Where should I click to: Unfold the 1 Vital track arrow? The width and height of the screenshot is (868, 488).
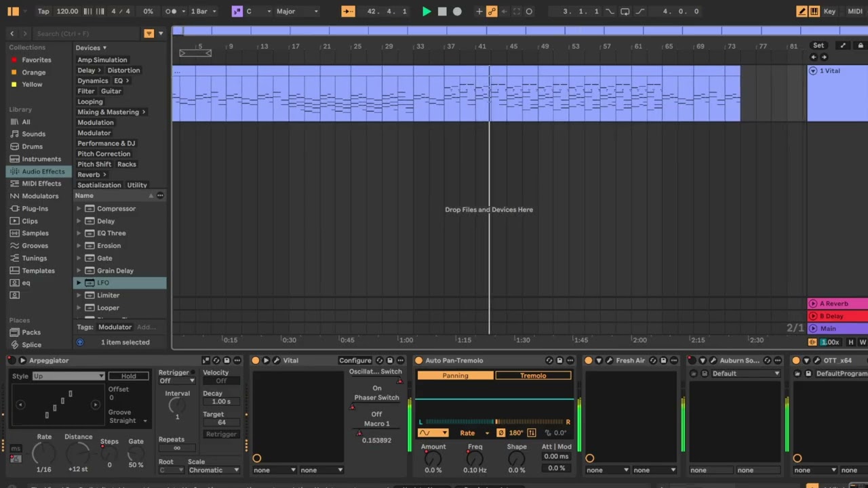pyautogui.click(x=813, y=70)
